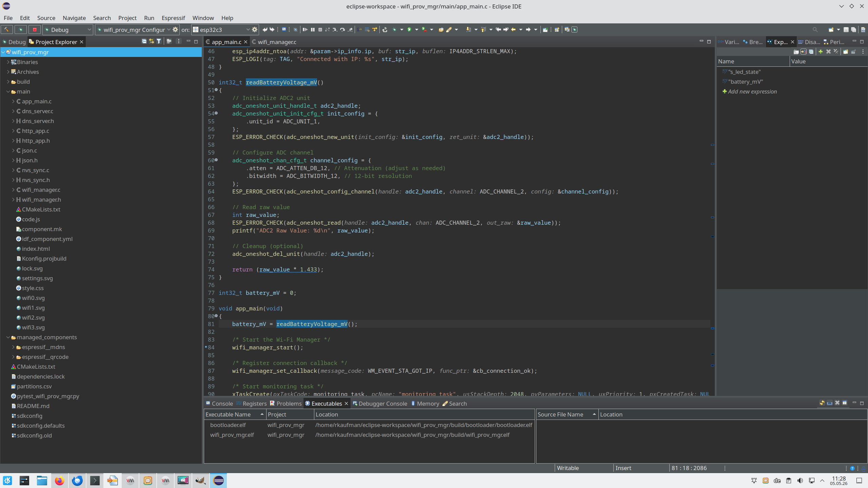Expand the build folder
This screenshot has height=488, width=868.
coord(8,82)
